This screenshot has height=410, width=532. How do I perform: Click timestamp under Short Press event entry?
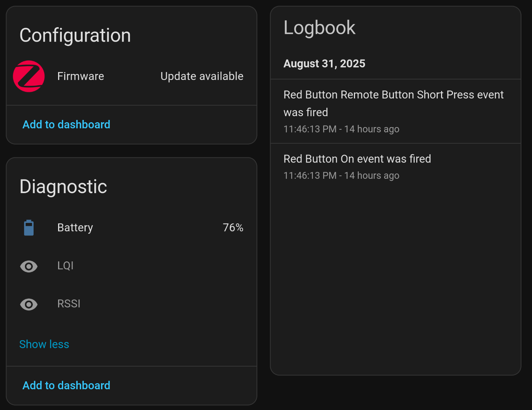(341, 129)
